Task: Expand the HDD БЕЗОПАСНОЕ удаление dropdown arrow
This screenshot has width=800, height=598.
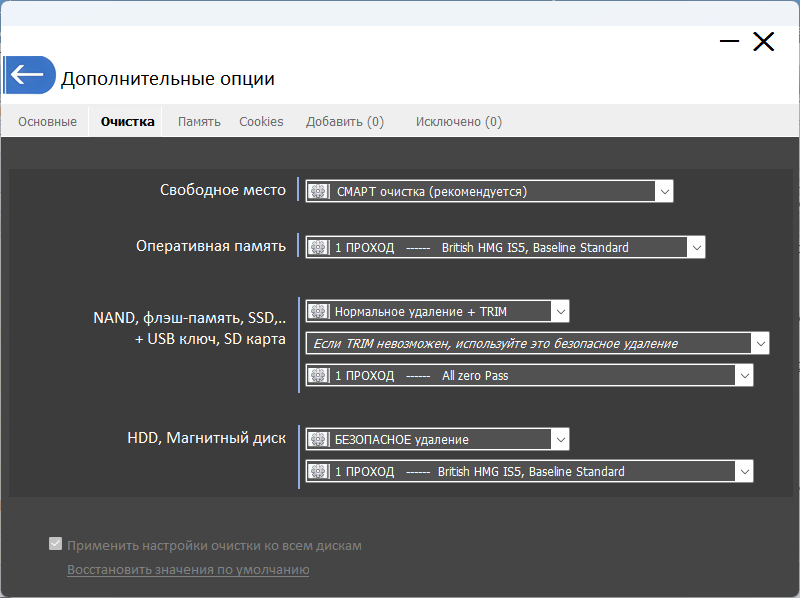Action: point(560,439)
